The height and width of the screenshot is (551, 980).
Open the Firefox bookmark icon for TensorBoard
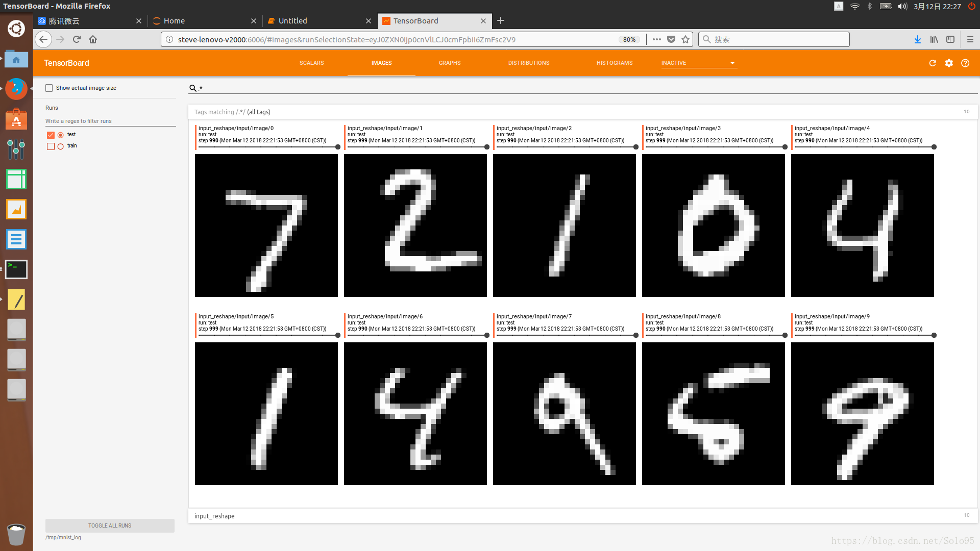[686, 39]
